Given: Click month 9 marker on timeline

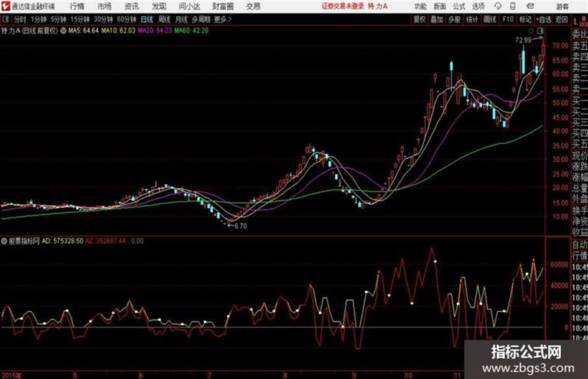Looking at the screenshot, I should [354, 375].
